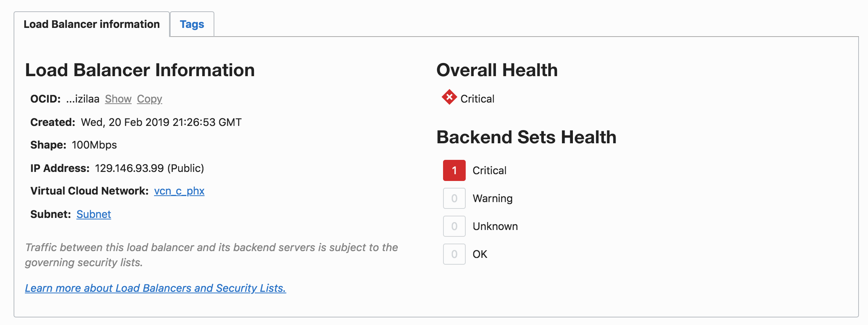
Task: Show the full OCID
Action: (118, 99)
